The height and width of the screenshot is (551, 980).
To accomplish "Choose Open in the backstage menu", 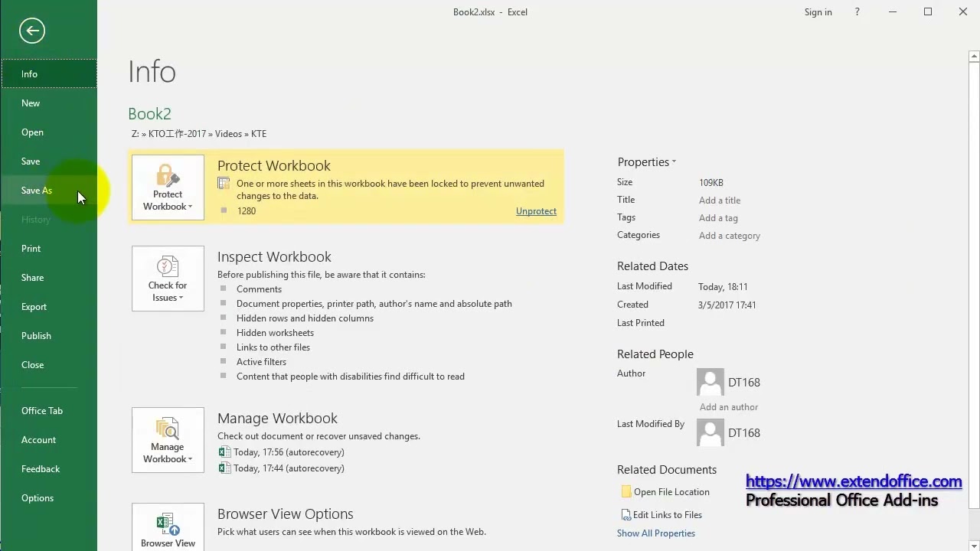I will click(49, 132).
